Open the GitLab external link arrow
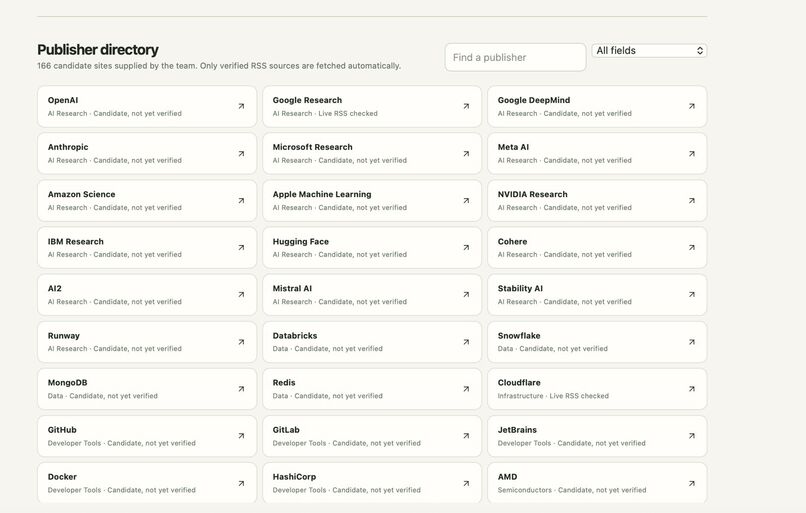 pyautogui.click(x=466, y=436)
